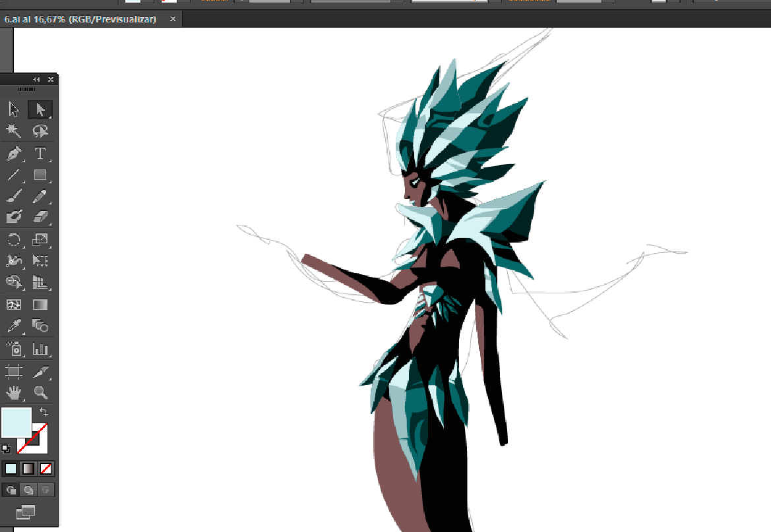Screen dimensions: 771x532
Task: Select the Eyedropper tool
Action: 14,326
